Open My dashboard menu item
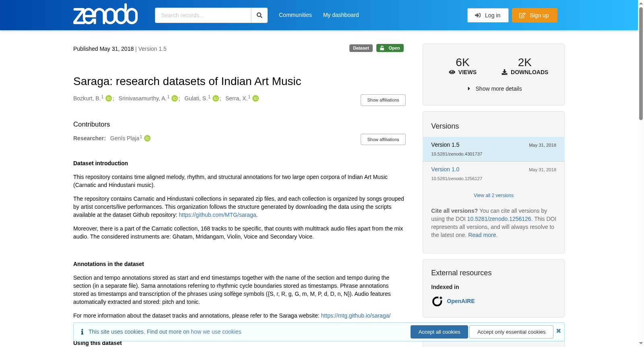Screen dimensions: 644x347 [341, 15]
